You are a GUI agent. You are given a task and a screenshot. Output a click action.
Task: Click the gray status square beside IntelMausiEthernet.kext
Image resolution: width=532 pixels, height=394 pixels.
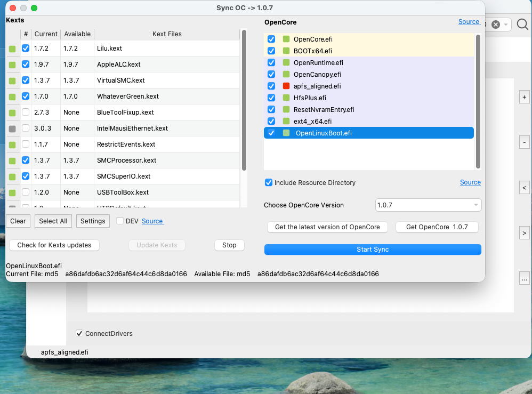pyautogui.click(x=12, y=128)
